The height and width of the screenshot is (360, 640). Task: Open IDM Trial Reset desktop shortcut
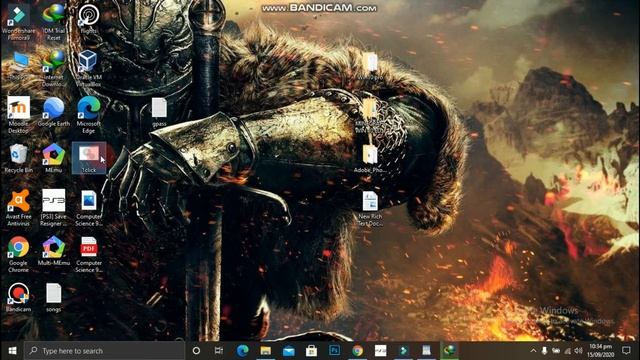coord(53,22)
